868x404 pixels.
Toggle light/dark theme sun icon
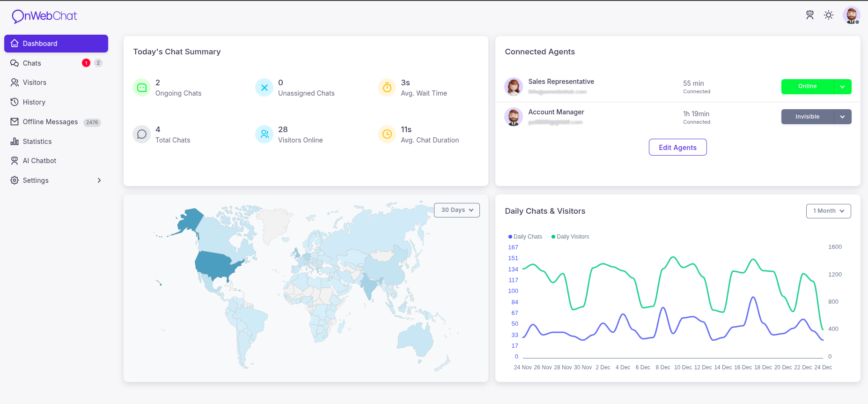click(x=828, y=15)
